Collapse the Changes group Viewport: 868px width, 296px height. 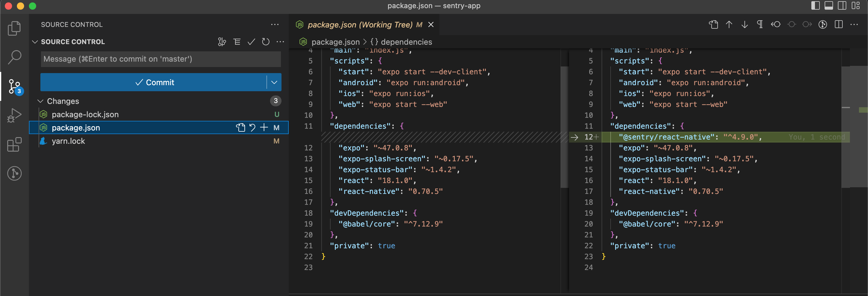click(x=40, y=101)
